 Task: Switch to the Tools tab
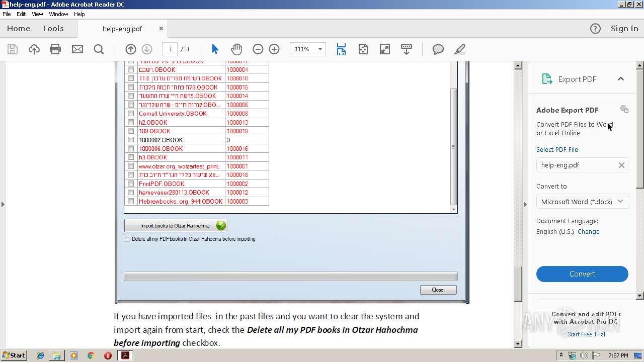pyautogui.click(x=53, y=29)
